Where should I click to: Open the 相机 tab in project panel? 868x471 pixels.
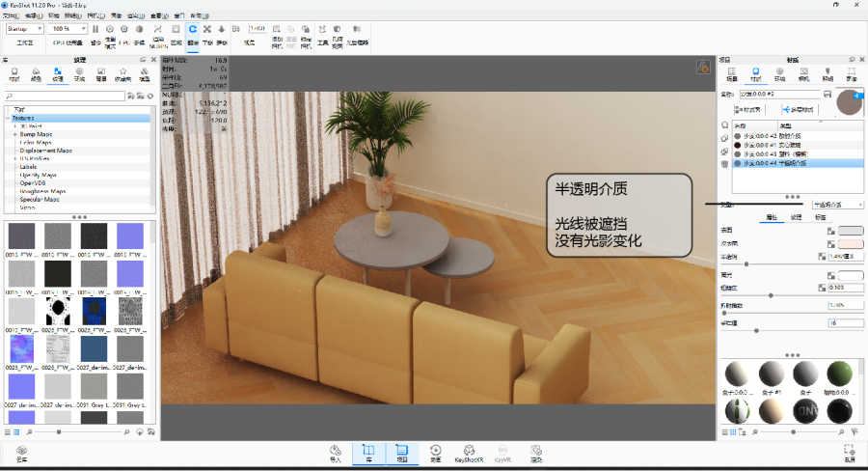pyautogui.click(x=802, y=74)
